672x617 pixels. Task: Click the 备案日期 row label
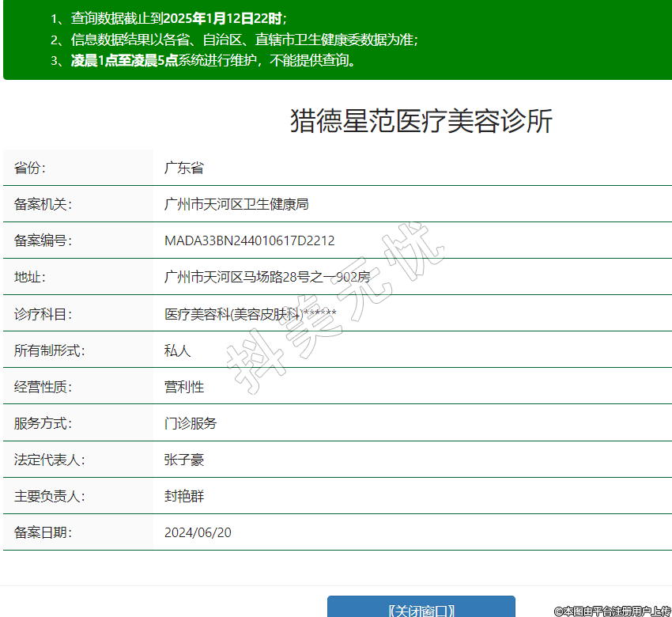43,532
